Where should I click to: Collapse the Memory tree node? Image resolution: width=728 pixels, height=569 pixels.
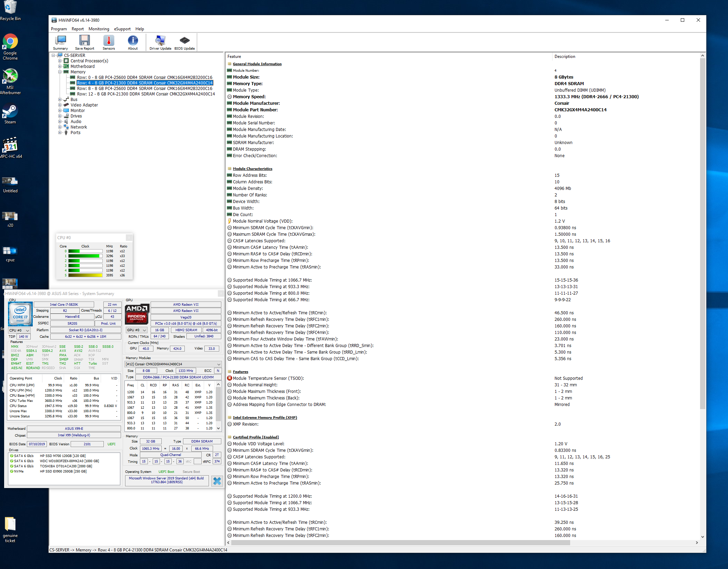[60, 72]
